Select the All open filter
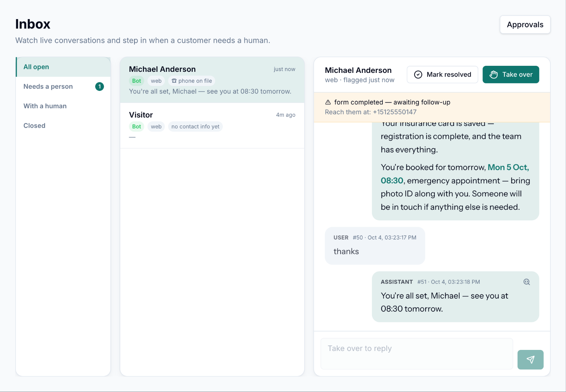 click(63, 67)
